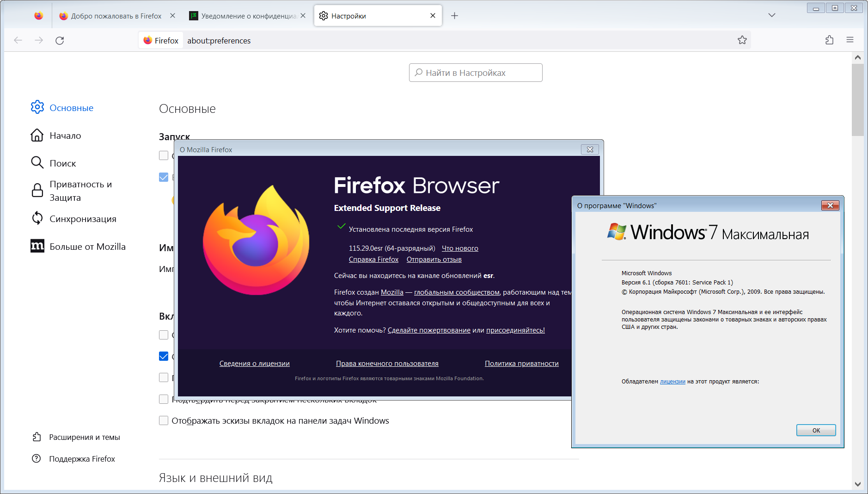
Task: Click the Политика приватности link
Action: pos(521,364)
